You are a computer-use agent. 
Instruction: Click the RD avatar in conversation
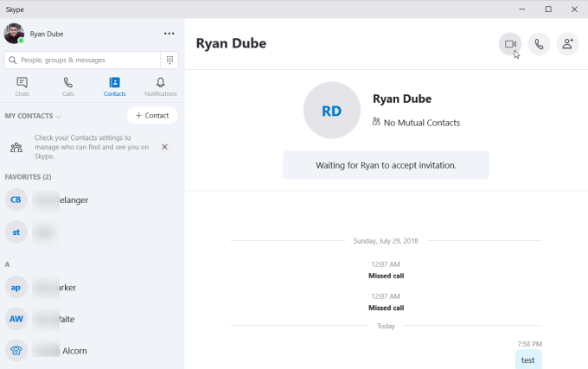pos(332,111)
